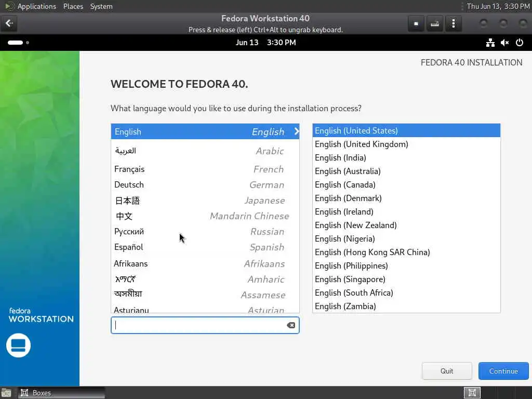
Task: Select Amharic in the language list
Action: [205, 279]
